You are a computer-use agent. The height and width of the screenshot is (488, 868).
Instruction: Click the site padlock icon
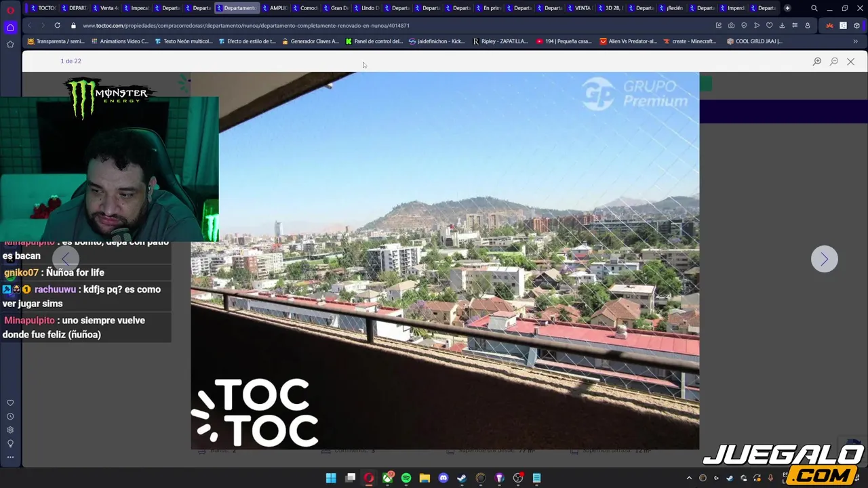pyautogui.click(x=73, y=25)
